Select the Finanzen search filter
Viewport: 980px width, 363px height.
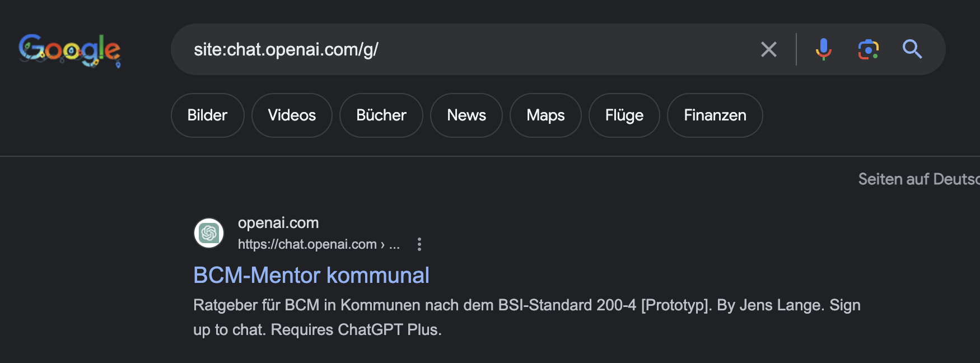point(715,115)
